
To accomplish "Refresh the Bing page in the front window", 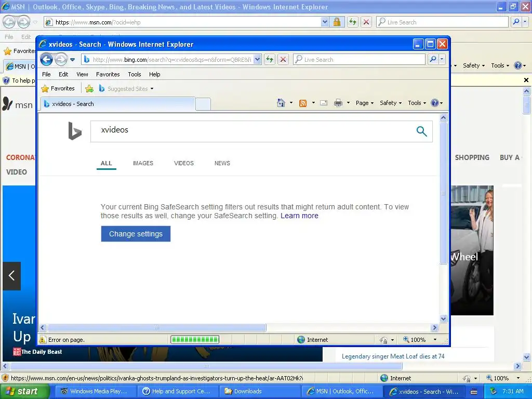I will (270, 60).
